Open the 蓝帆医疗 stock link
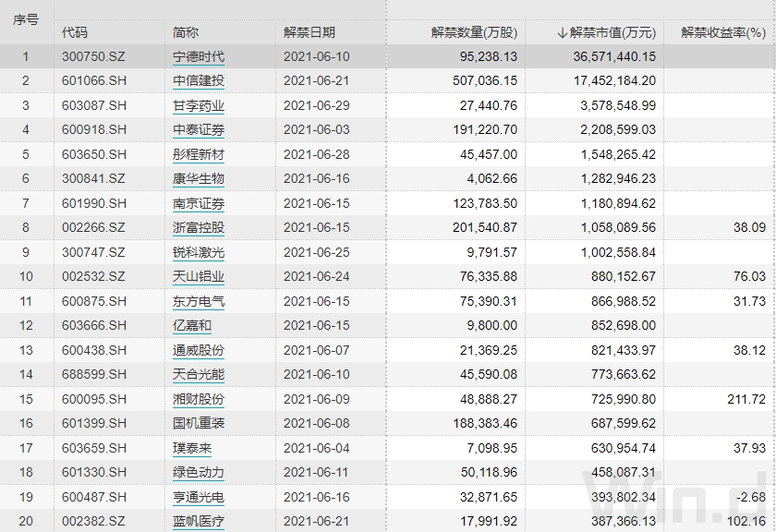The height and width of the screenshot is (532, 776). pos(199,522)
